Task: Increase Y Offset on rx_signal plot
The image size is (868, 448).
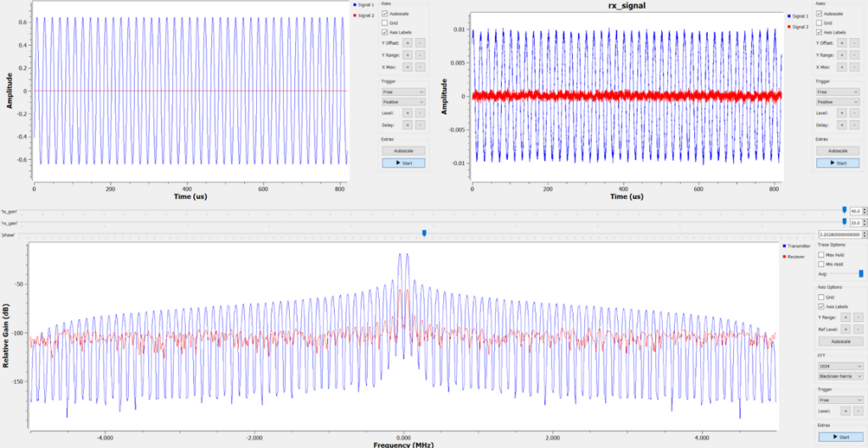Action: pyautogui.click(x=841, y=42)
